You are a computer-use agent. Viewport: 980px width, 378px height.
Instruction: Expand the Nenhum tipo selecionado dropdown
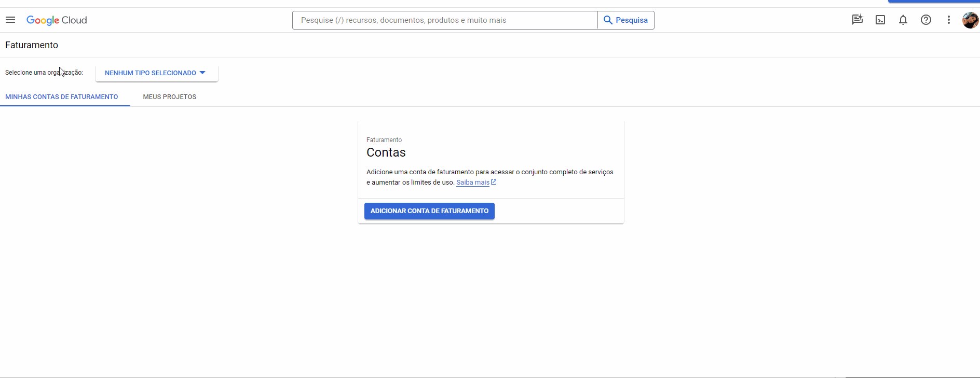[x=156, y=73]
